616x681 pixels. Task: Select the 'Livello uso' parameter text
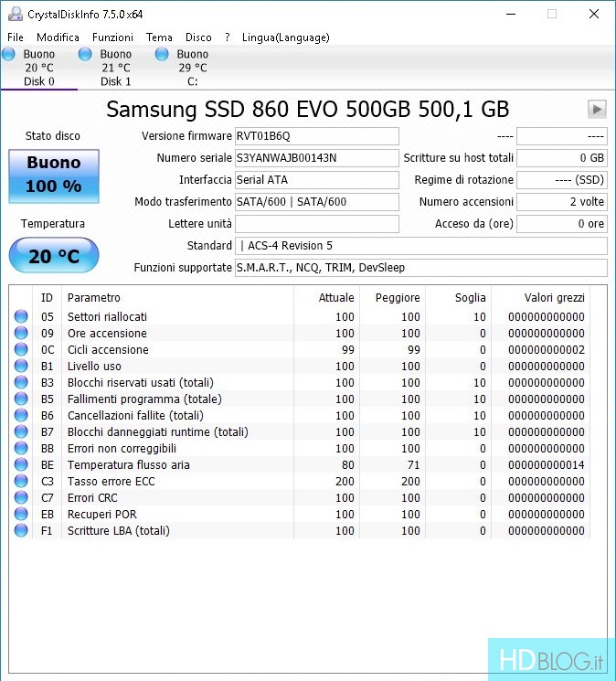94,367
